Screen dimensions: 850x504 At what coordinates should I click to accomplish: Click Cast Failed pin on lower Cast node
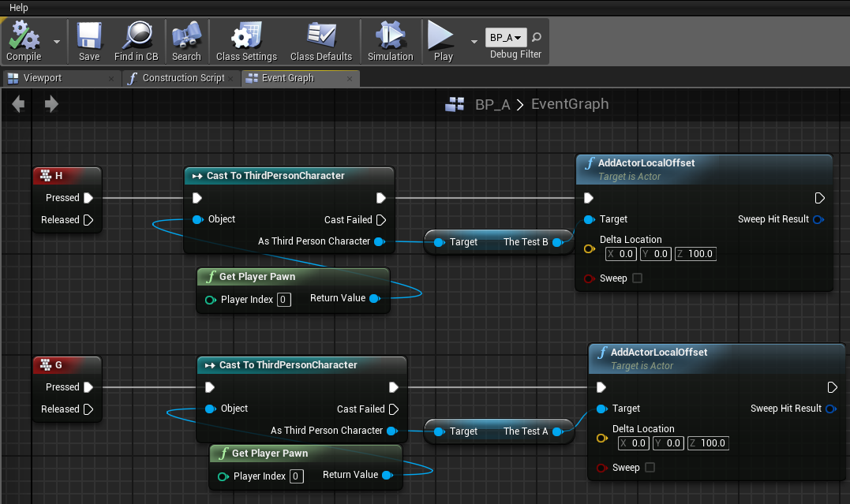click(x=394, y=409)
